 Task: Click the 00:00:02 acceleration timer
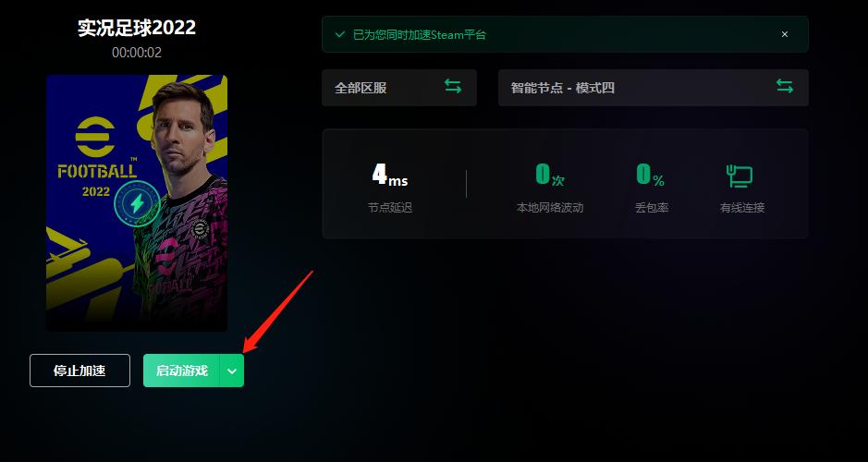(x=137, y=53)
